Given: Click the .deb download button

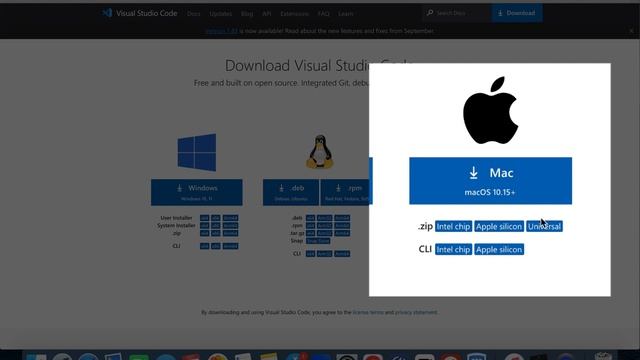Looking at the screenshot, I should pyautogui.click(x=291, y=192).
